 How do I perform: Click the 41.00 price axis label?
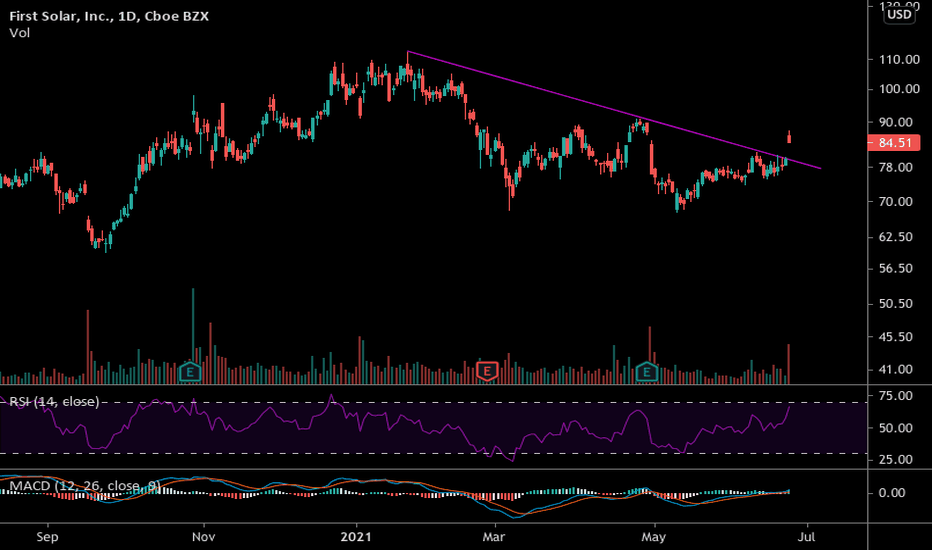pos(896,369)
